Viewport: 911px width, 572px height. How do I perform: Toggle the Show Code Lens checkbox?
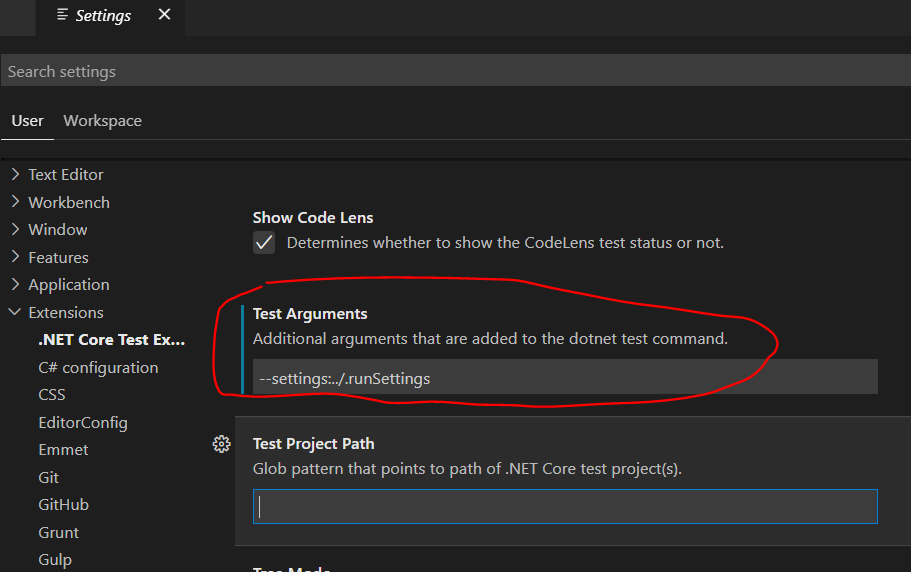coord(264,243)
